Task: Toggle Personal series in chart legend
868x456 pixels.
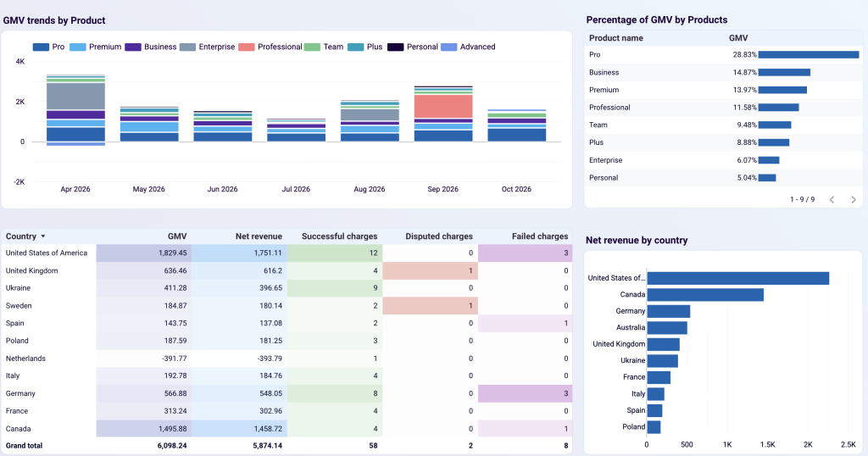Action: point(413,47)
